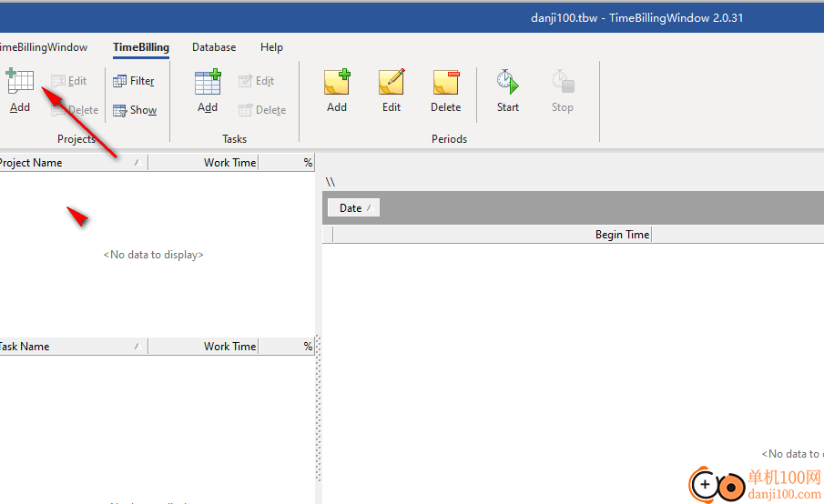Sort by Project Name column header
The image size is (824, 504).
click(x=74, y=163)
